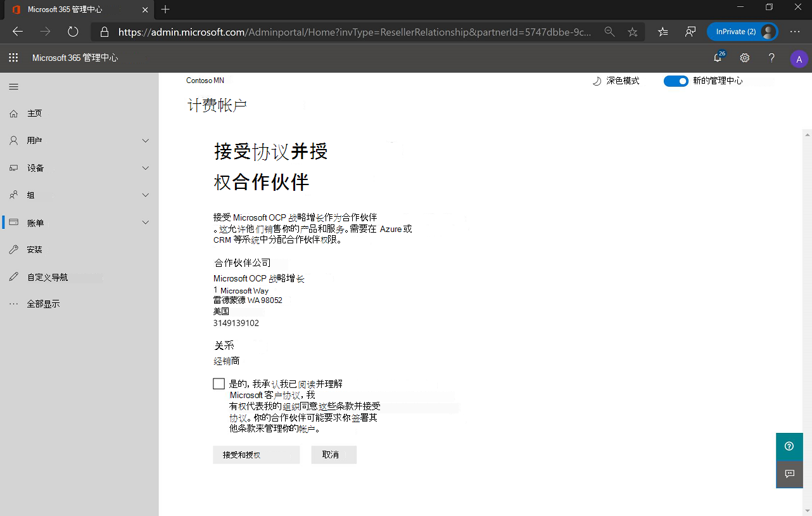Open the settings gear in header
Screen dimensions: 812x516
pos(745,58)
